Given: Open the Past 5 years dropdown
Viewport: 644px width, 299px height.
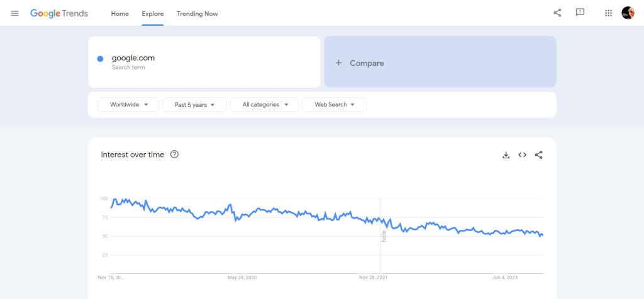Looking at the screenshot, I should coord(194,105).
